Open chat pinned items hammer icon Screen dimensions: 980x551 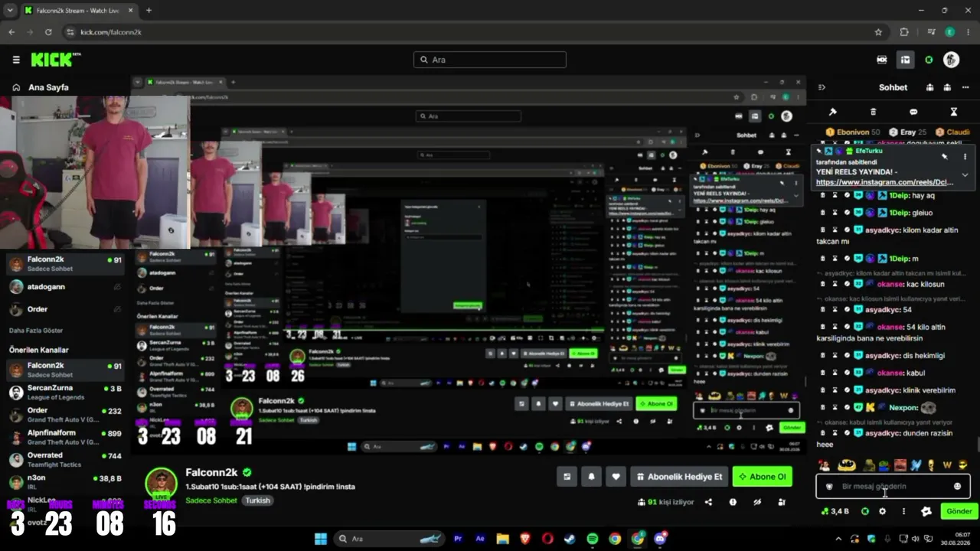coord(833,112)
